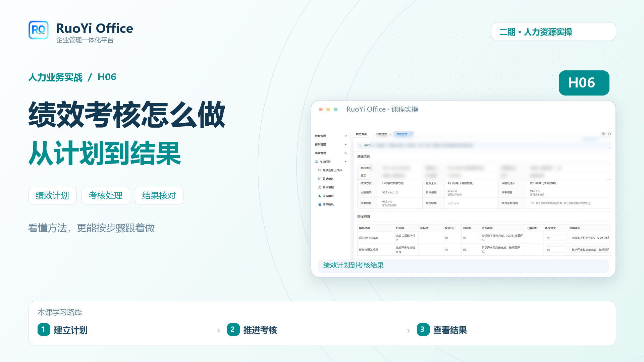Click step 1 建立计划 in learning route
644x362 pixels.
point(63,330)
